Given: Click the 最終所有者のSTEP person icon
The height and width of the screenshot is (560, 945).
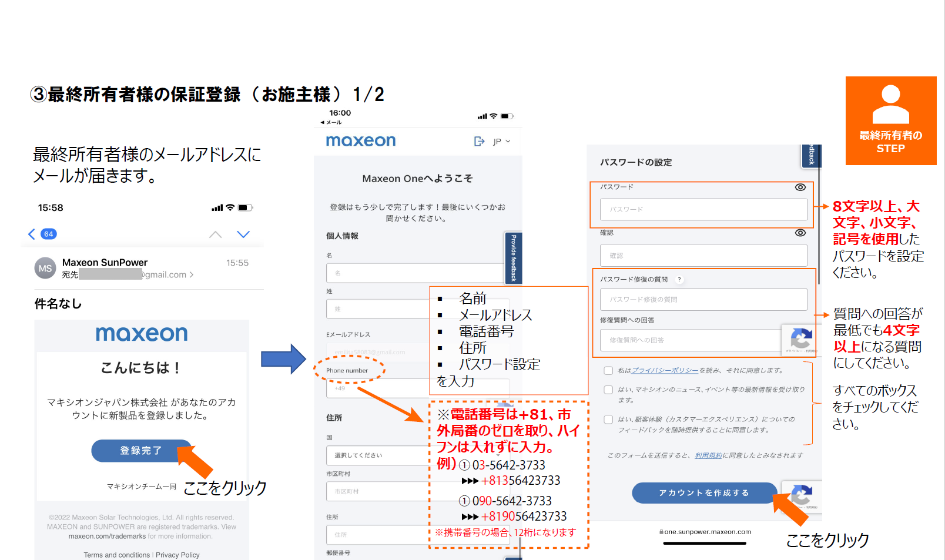Looking at the screenshot, I should (x=891, y=103).
